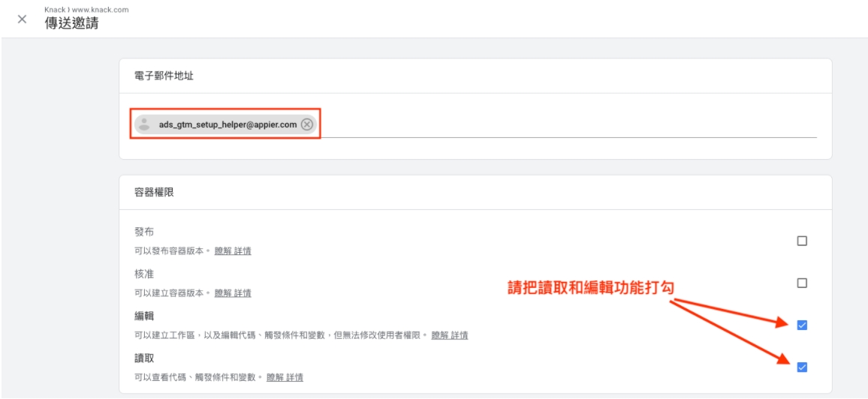Open 瞭解詳情 link under 核准
This screenshot has width=868, height=399.
pyautogui.click(x=233, y=292)
